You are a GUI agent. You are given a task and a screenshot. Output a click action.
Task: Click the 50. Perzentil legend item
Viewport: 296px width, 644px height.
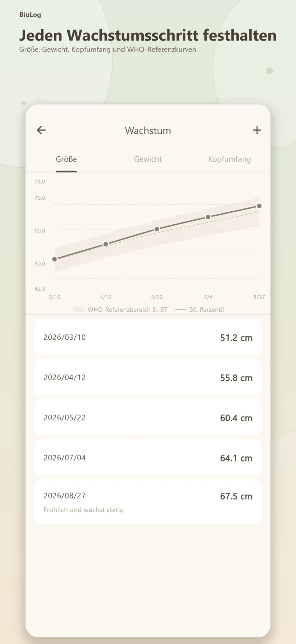(x=199, y=310)
